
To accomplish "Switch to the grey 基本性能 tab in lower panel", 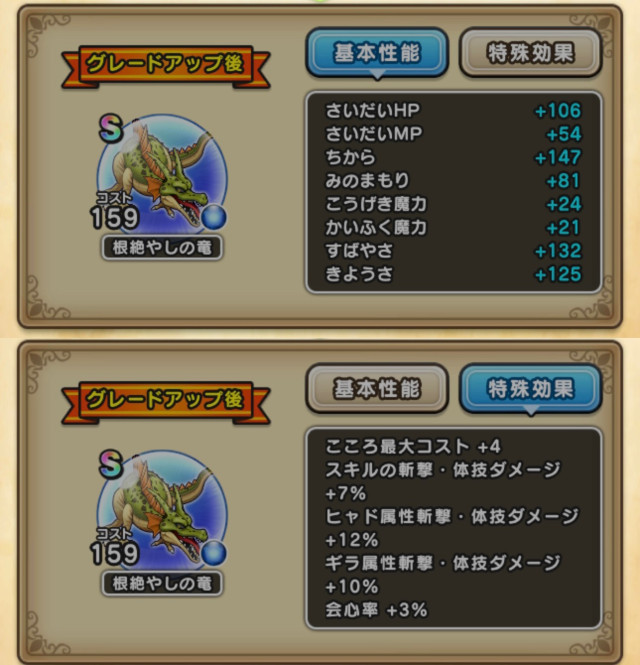I will click(x=377, y=389).
